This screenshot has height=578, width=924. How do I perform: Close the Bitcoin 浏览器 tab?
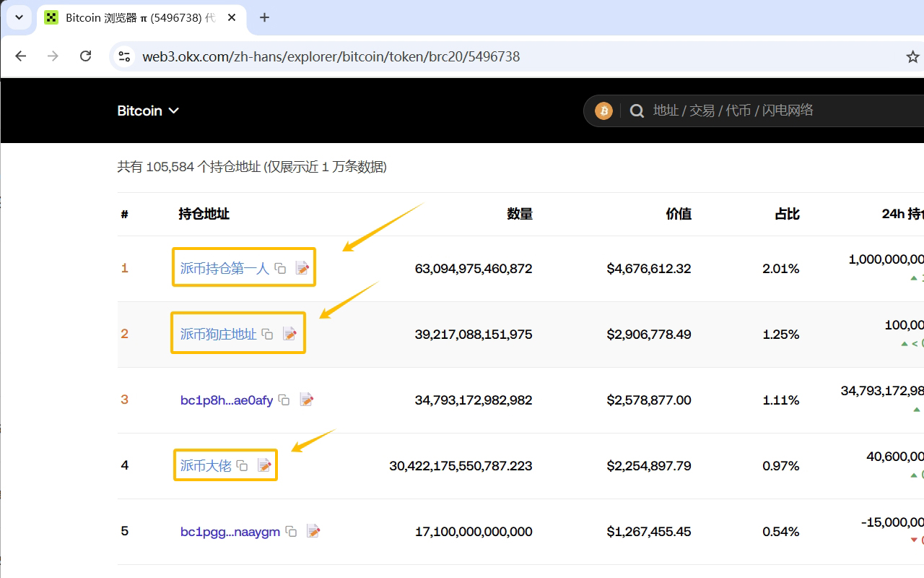point(232,18)
